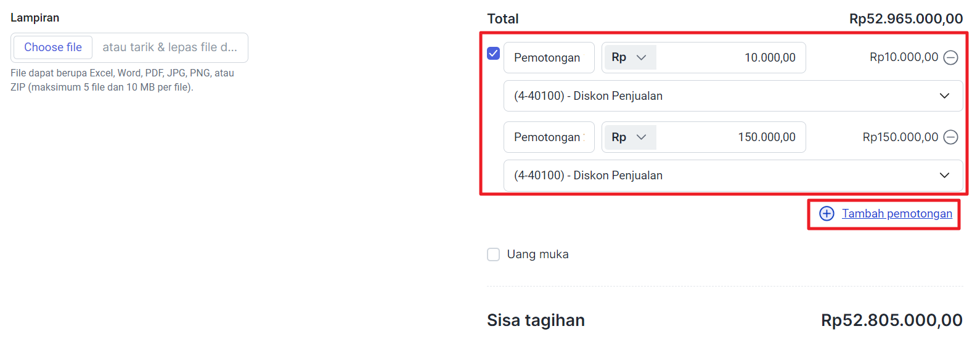Viewport: 980px width, 350px height.
Task: Remove the Rp150.000,00 deduction row
Action: point(950,137)
